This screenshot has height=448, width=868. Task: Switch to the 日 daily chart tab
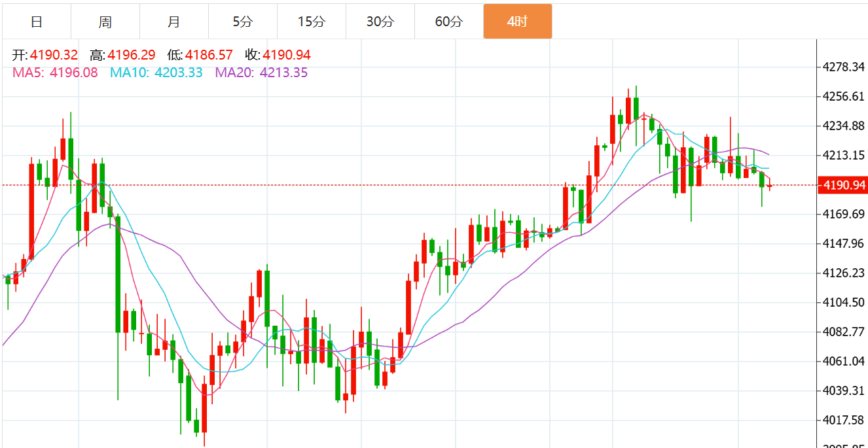(x=37, y=22)
